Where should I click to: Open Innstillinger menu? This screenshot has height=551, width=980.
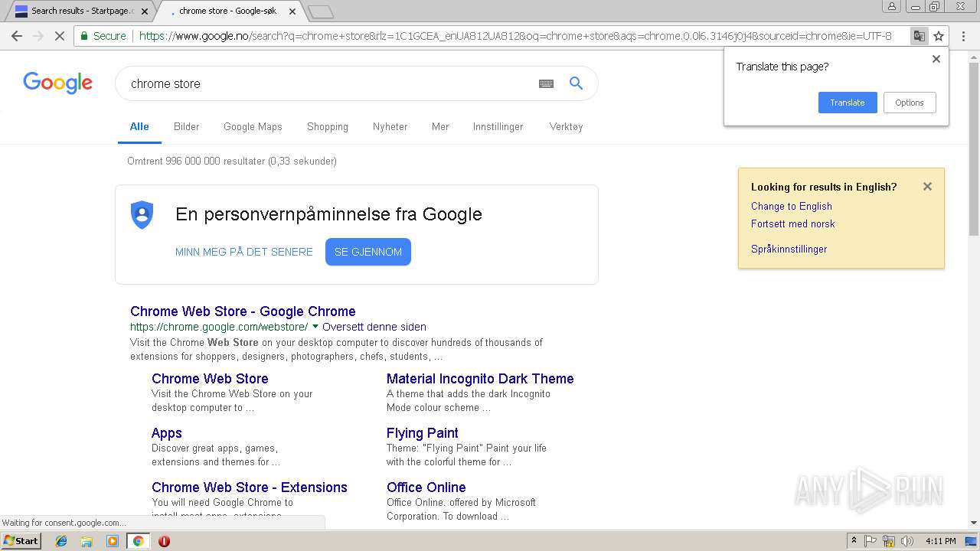[x=498, y=127]
